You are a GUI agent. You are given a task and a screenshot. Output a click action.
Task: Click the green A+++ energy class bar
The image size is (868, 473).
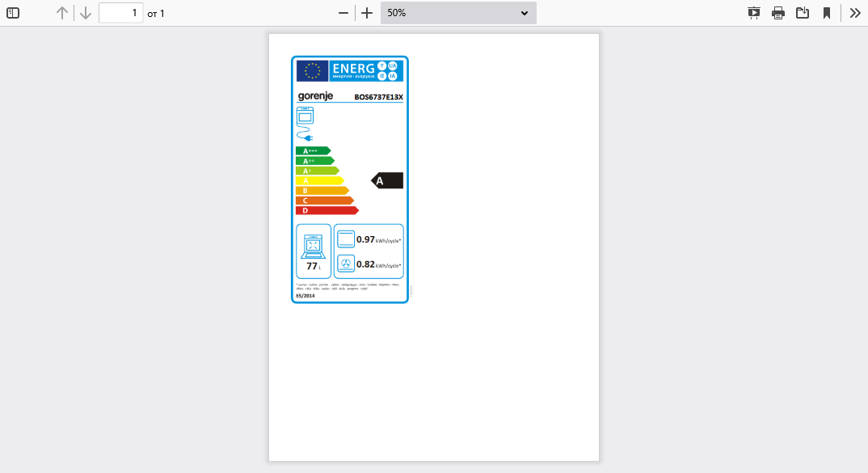tap(314, 150)
